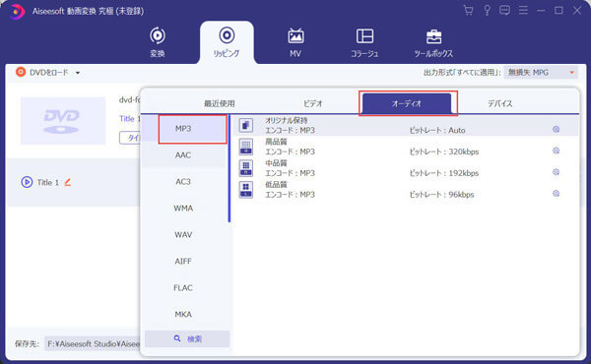591x364 pixels.
Task: Choose FLAC in the format list
Action: pyautogui.click(x=183, y=288)
